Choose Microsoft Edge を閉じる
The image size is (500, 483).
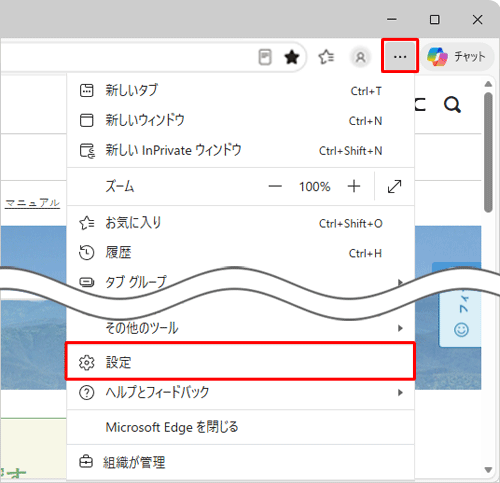point(240,427)
